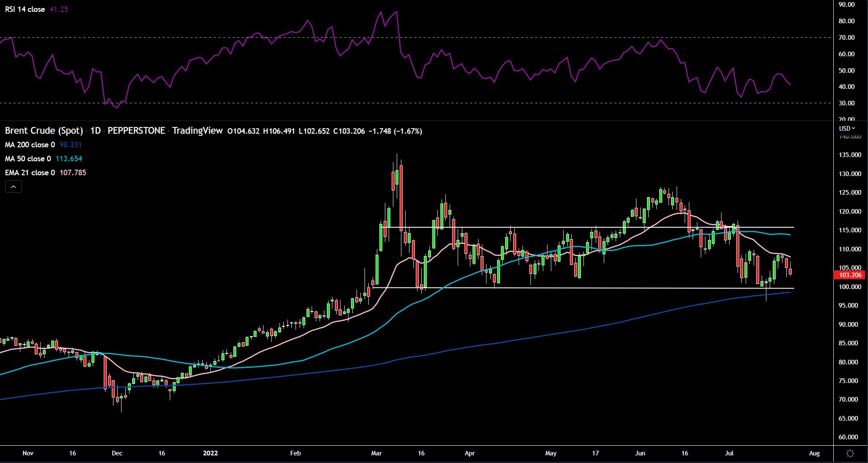Select the MA 200 close indicator legend
868x463 pixels.
30,145
